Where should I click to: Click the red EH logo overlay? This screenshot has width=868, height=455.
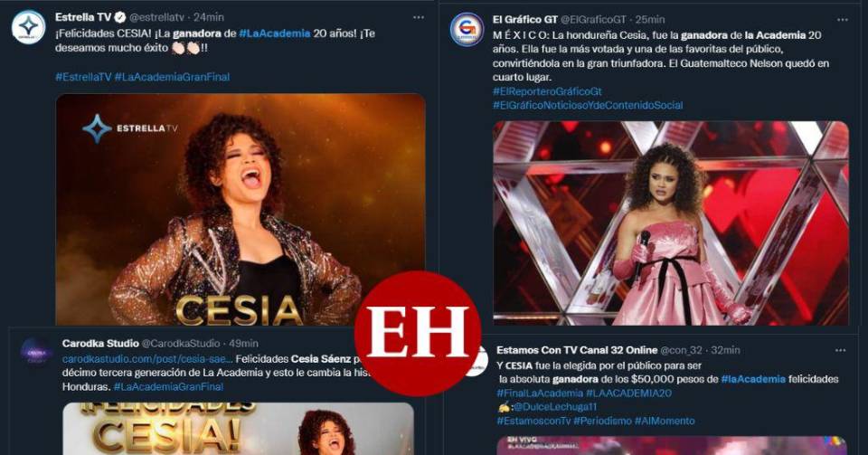418,333
